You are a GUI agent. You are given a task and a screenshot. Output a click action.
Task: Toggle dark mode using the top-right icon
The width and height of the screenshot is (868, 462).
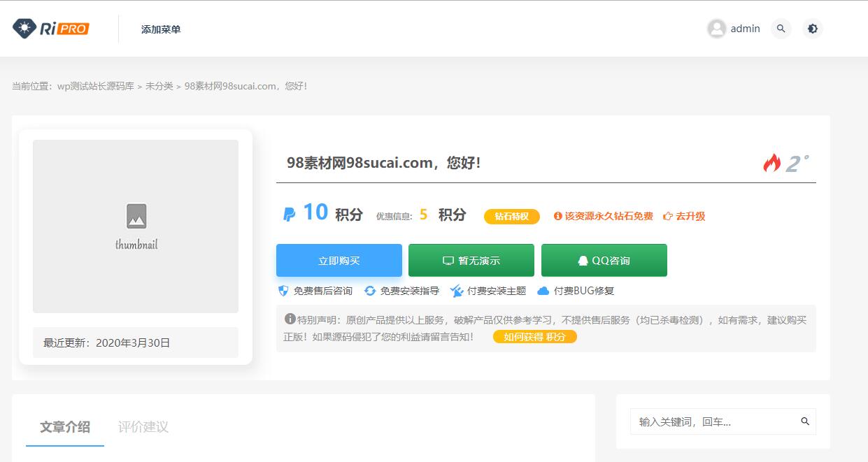tap(812, 29)
